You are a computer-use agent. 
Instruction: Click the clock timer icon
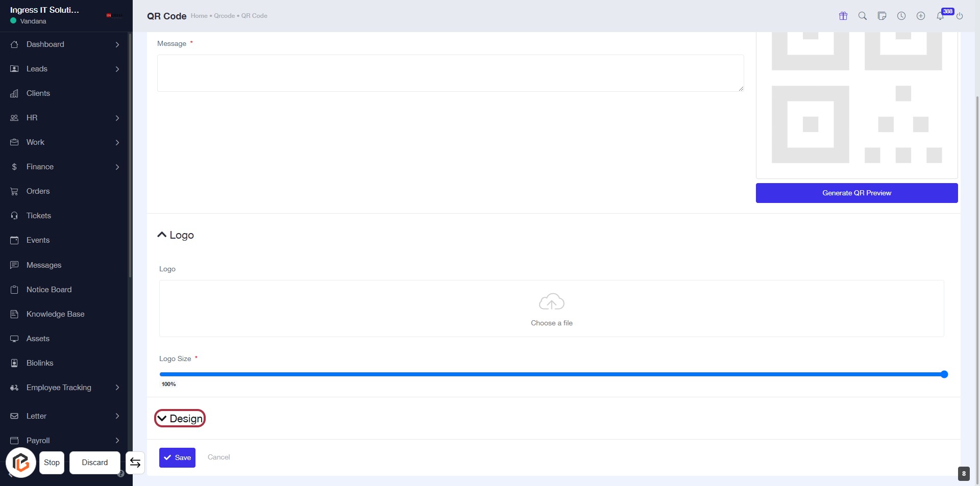pyautogui.click(x=901, y=16)
